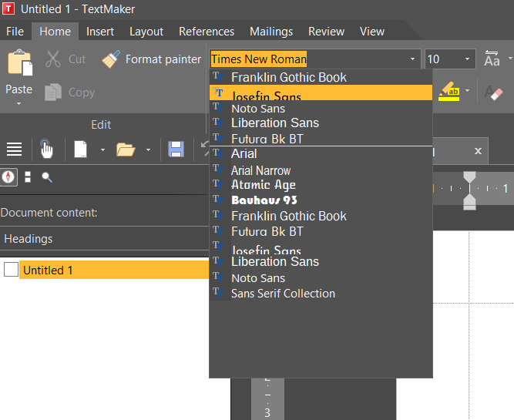The image size is (514, 420).
Task: Open the hamburger menu icon
Action: [14, 149]
